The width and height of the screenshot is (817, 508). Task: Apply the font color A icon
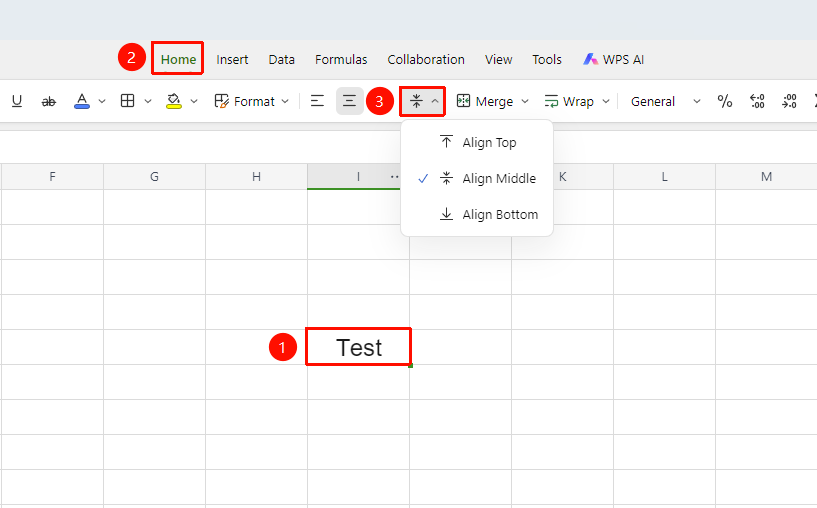(82, 101)
